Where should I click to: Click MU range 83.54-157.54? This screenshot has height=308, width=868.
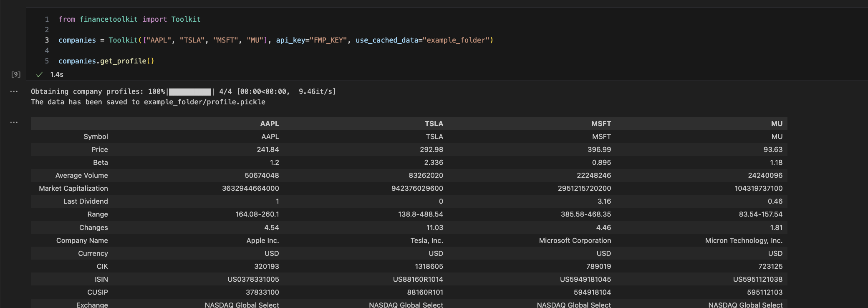coord(761,214)
